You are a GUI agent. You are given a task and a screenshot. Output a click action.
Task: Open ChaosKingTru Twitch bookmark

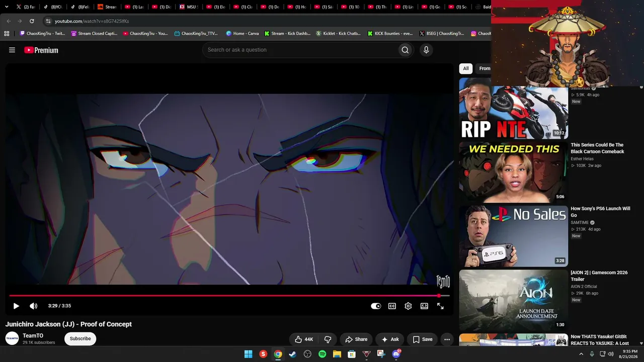tap(42, 34)
